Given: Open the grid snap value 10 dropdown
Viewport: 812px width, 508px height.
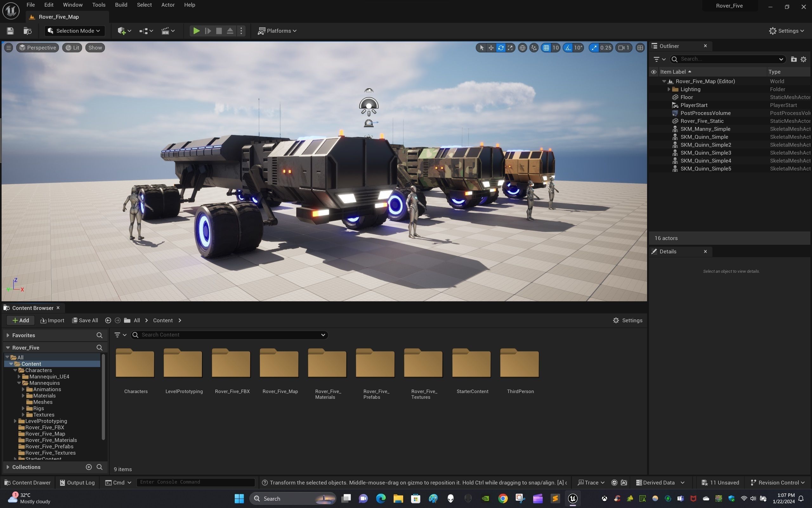Looking at the screenshot, I should 556,48.
